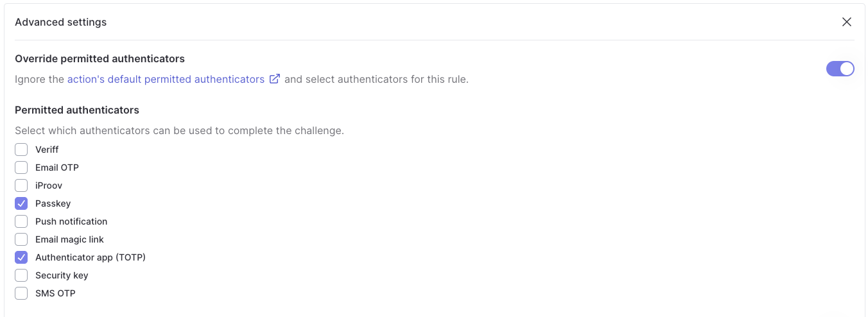Tick the SMS OTP checkbox
Screen dimensions: 868x317
click(x=21, y=293)
